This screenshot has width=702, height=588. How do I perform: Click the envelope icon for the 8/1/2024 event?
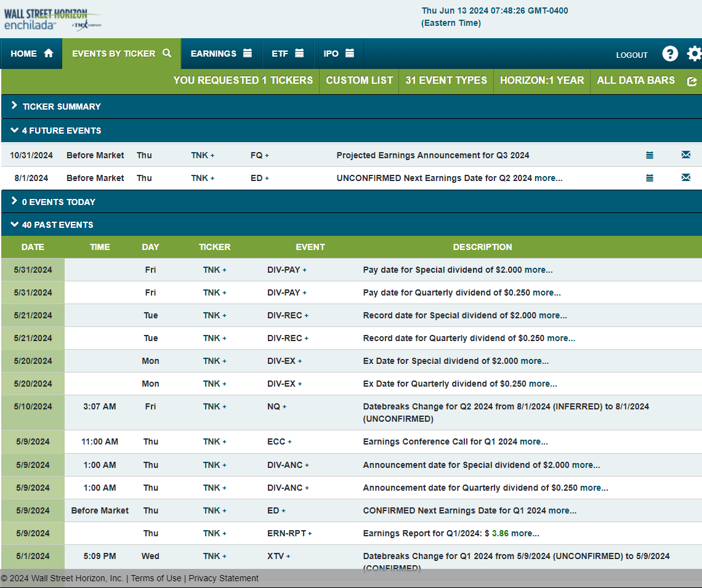685,177
